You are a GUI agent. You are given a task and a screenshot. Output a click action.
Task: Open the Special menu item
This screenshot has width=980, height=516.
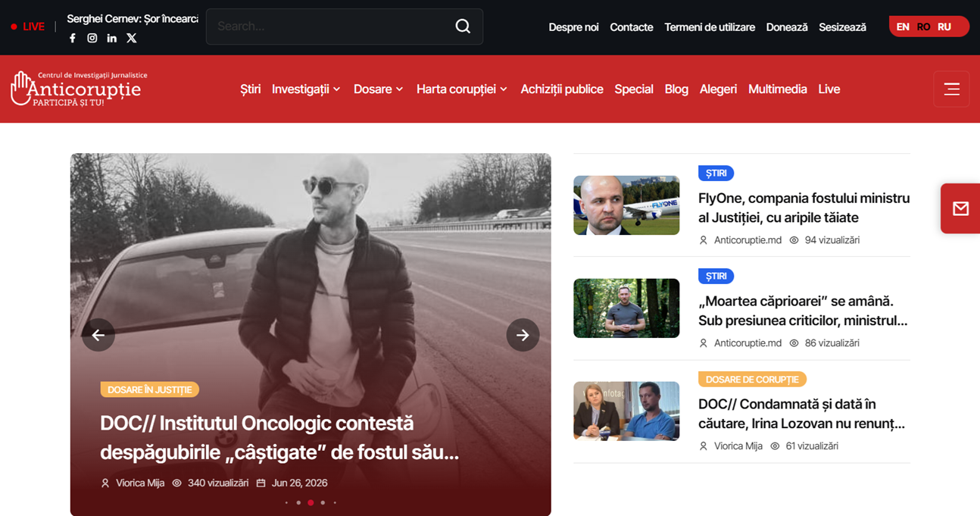(634, 89)
